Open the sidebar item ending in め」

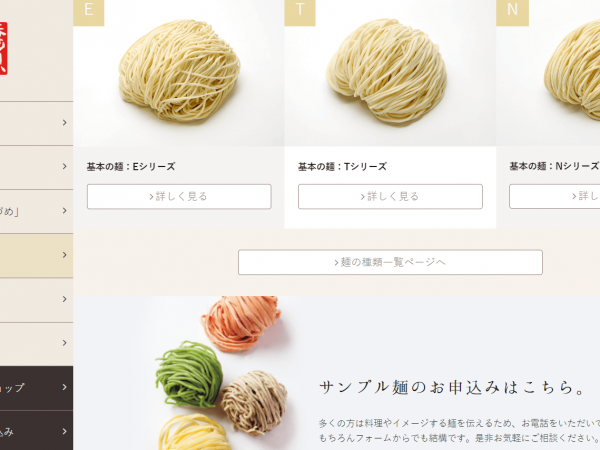[x=36, y=211]
